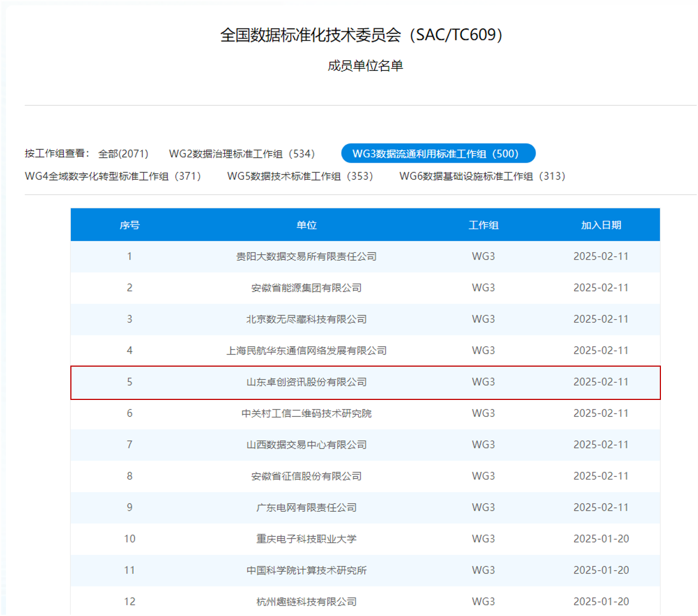The width and height of the screenshot is (698, 616).
Task: Filter by WG2数据治理标准工作组 (534)
Action: (242, 154)
